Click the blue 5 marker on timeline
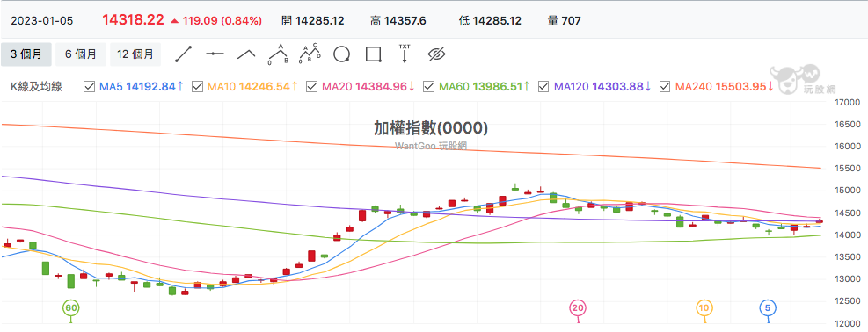The height and width of the screenshot is (332, 868). point(767,307)
